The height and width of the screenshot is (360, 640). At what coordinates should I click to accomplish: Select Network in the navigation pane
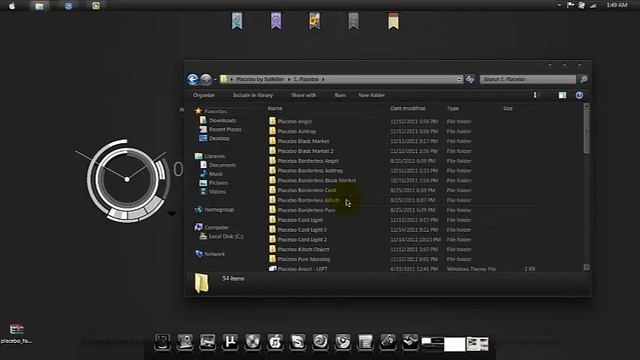coord(214,254)
